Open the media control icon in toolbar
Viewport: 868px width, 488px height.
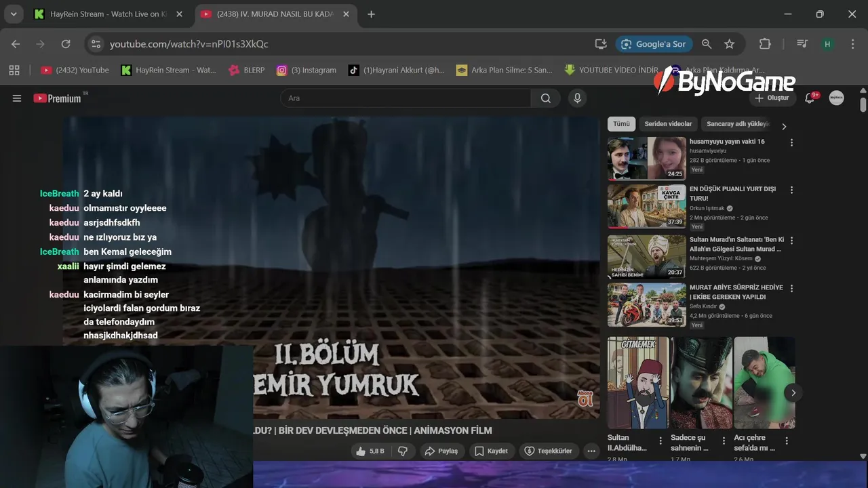[x=802, y=44]
